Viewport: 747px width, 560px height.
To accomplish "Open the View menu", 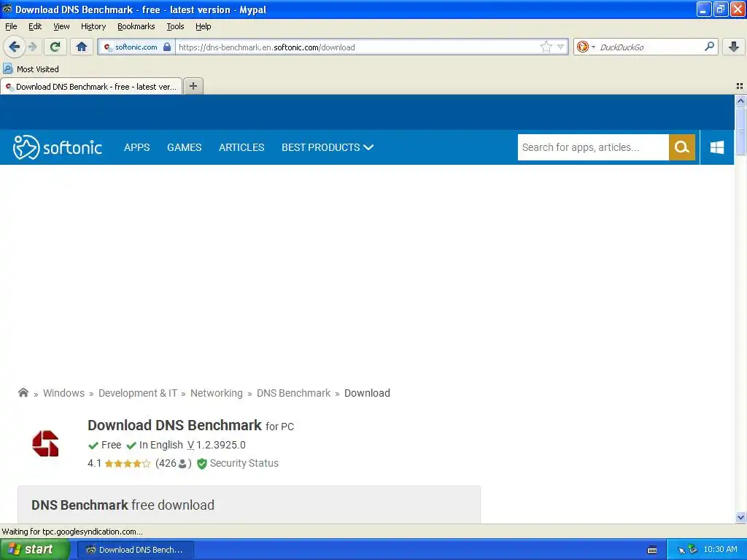I will [61, 26].
